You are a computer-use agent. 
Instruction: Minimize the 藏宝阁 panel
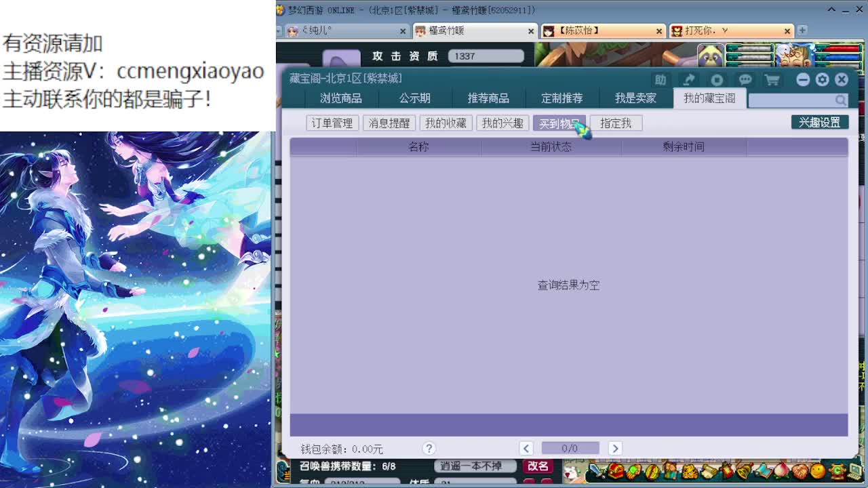(x=803, y=79)
